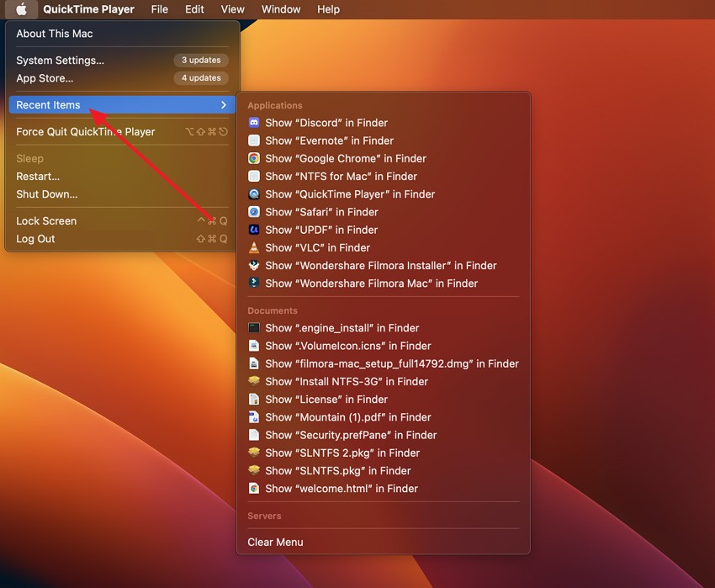Show "Discord" in Finder text

[326, 123]
